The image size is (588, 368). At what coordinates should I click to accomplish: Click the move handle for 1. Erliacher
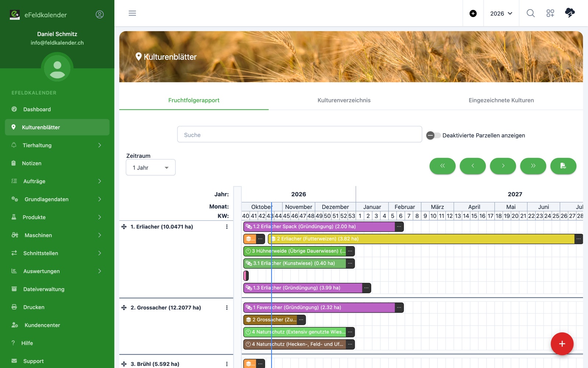(x=124, y=227)
